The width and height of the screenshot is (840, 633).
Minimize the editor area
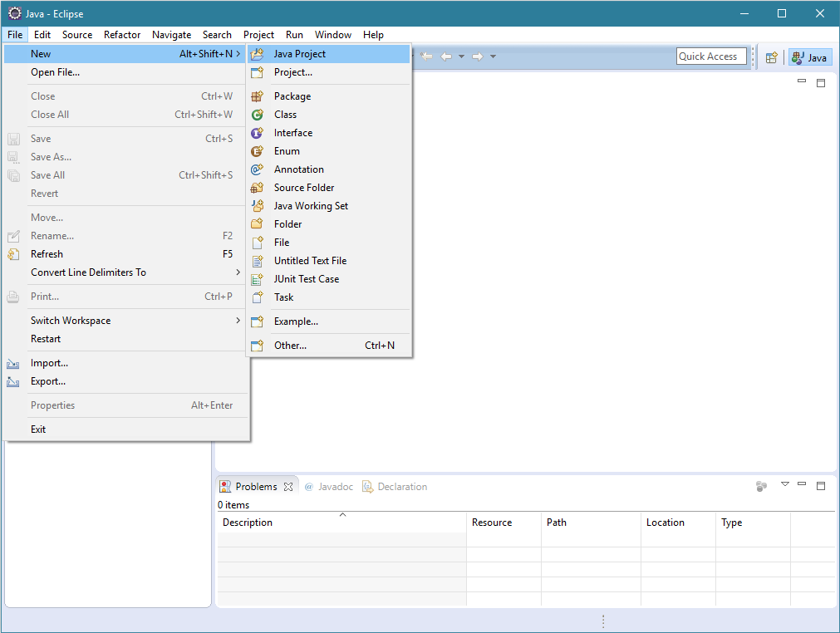coord(801,82)
